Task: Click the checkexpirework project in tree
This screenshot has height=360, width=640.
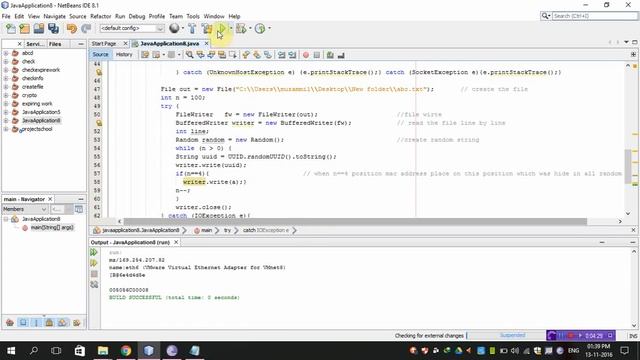Action: pos(41,70)
